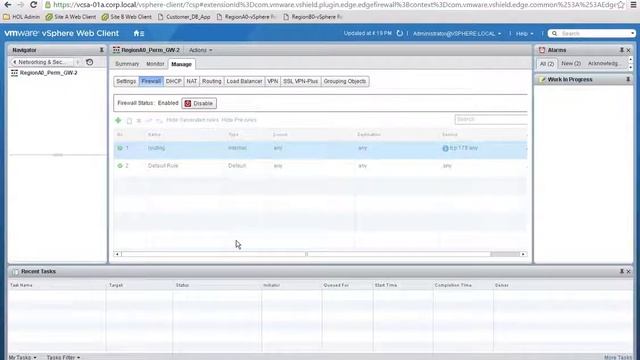Reload the browser page
Image resolution: width=640 pixels, height=360 pixels.
(33, 5)
